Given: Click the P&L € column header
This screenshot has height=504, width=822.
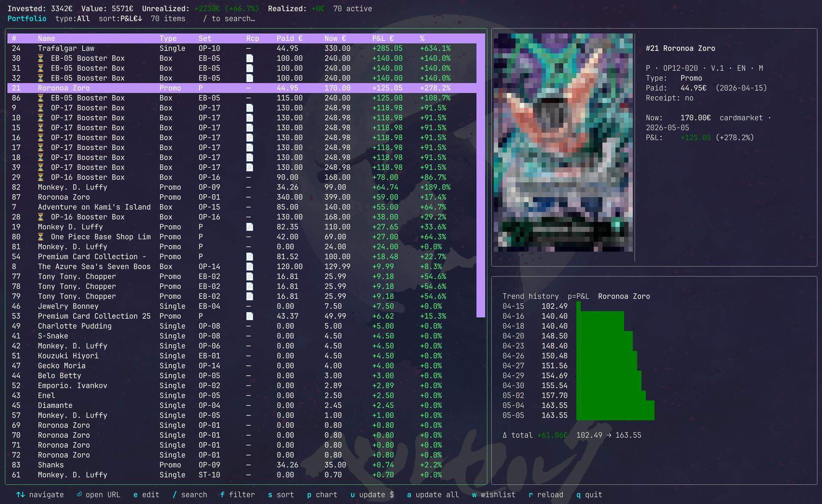Looking at the screenshot, I should 383,39.
